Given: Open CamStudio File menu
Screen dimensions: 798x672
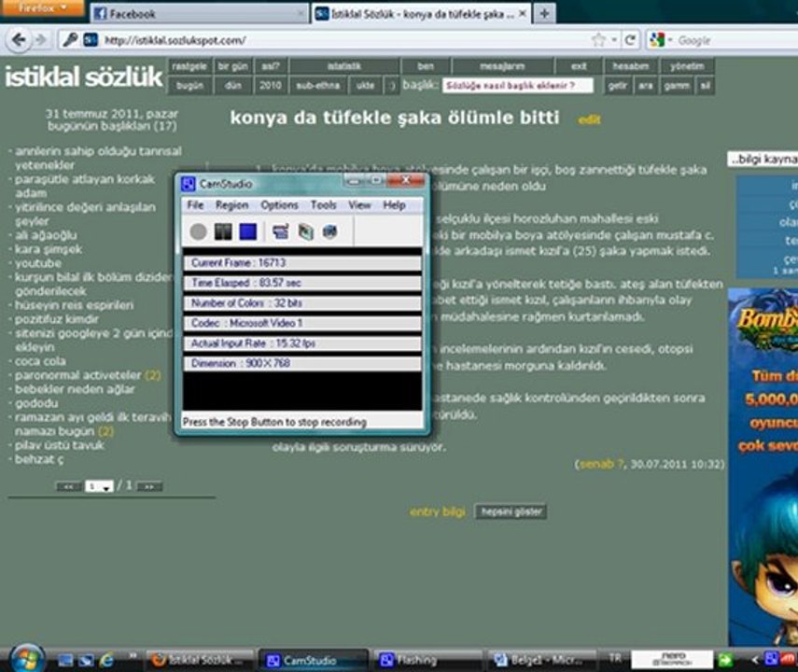Looking at the screenshot, I should [x=195, y=204].
